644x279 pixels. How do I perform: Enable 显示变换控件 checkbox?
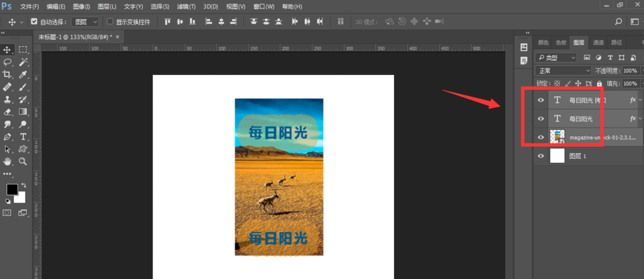click(x=110, y=22)
